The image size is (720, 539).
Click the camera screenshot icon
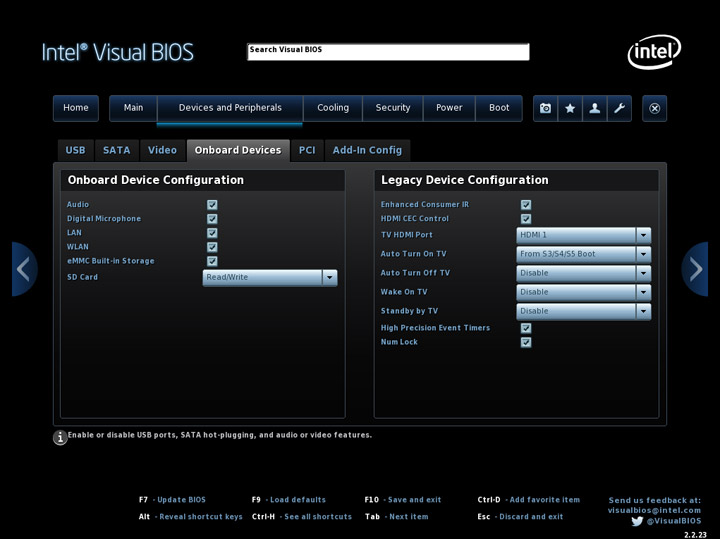(x=545, y=108)
